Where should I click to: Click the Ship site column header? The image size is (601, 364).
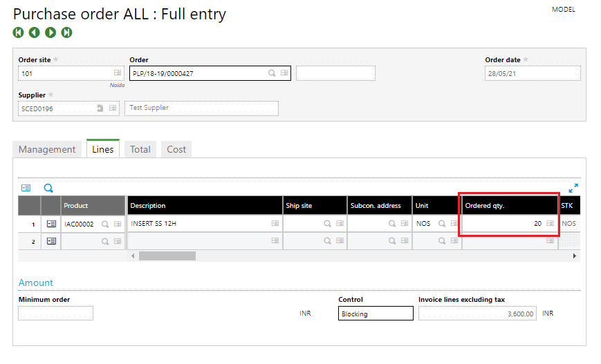coord(315,206)
